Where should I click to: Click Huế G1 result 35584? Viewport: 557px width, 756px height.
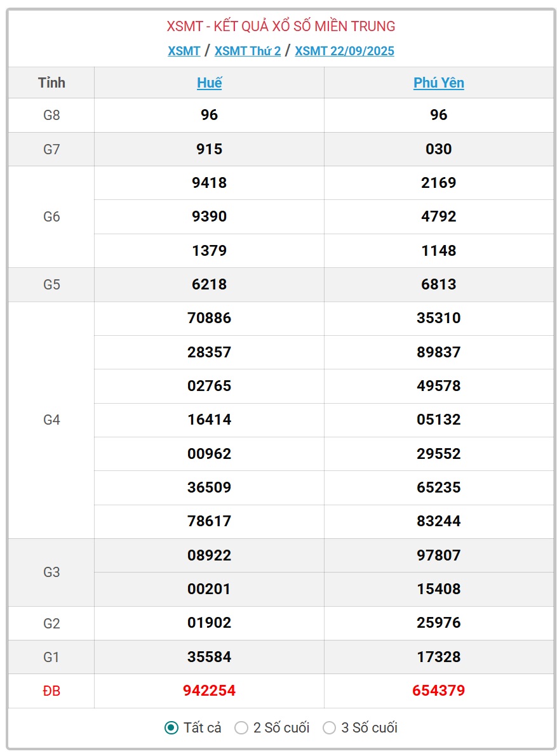(210, 657)
